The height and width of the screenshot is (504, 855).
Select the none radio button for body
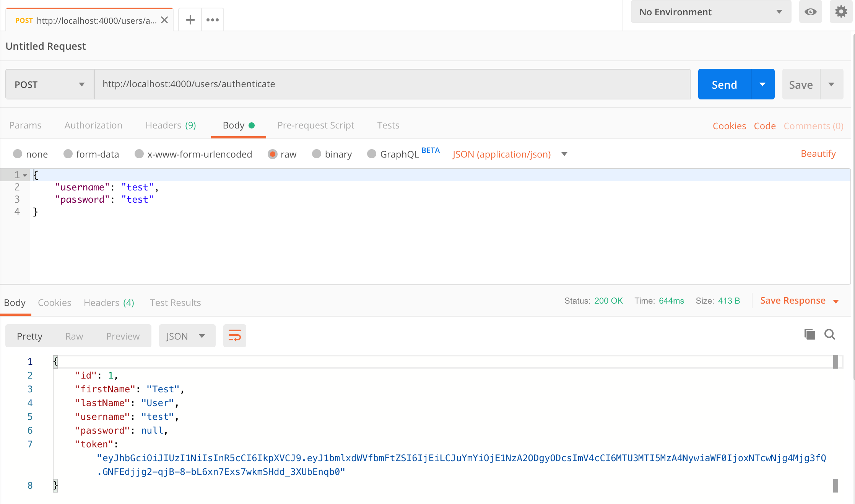[x=19, y=154]
